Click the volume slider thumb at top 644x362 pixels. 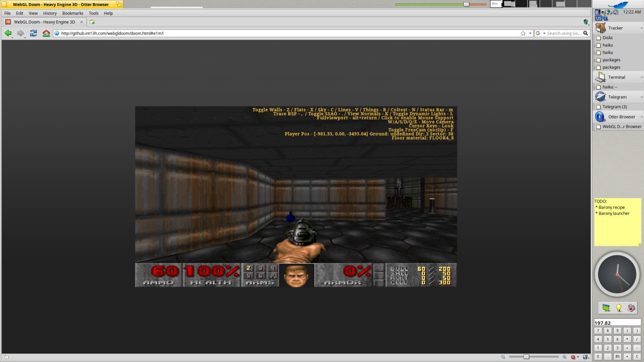[466, 4]
